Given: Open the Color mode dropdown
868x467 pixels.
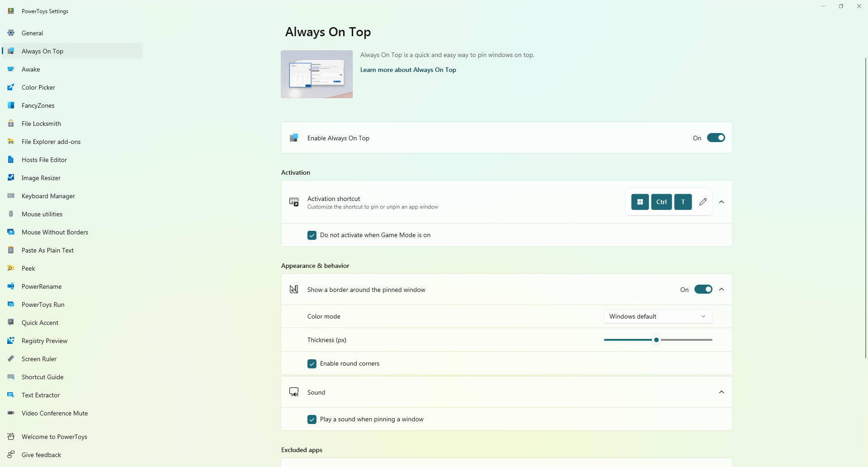Looking at the screenshot, I should tap(658, 316).
